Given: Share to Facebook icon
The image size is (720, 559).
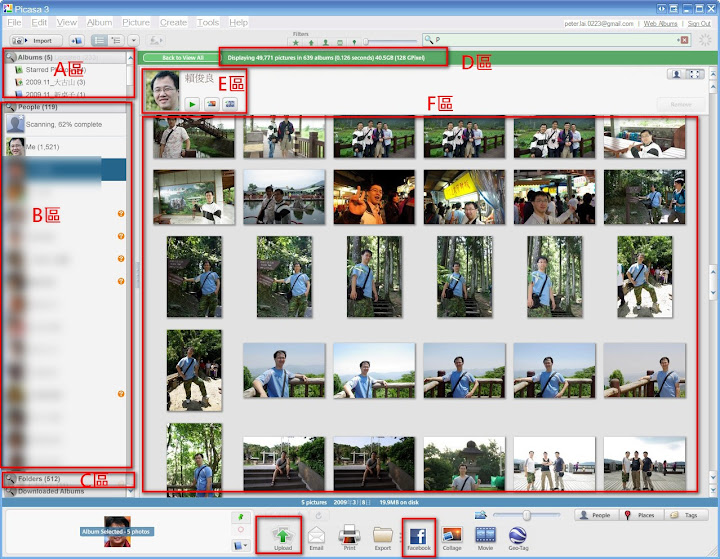Looking at the screenshot, I should click(418, 537).
